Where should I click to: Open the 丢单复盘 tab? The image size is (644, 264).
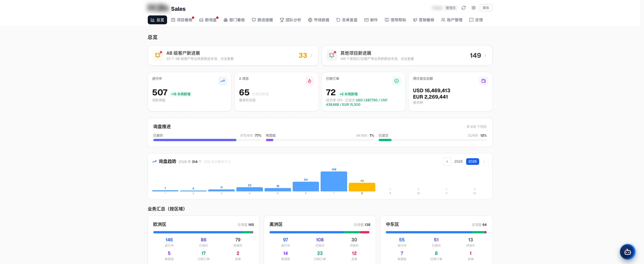[347, 20]
